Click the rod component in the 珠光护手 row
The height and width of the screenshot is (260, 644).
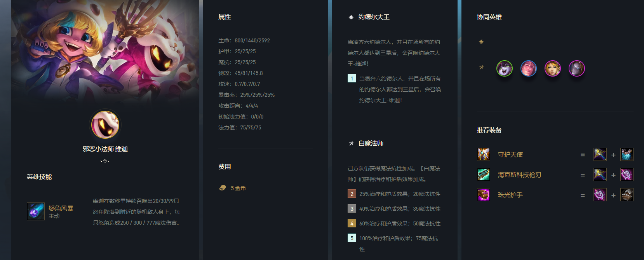click(x=600, y=195)
